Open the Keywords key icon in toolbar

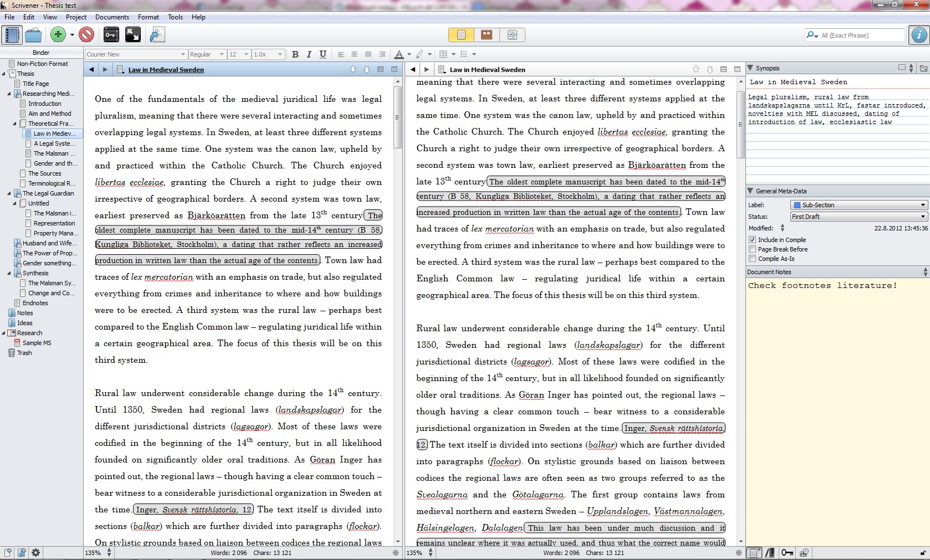tap(111, 35)
